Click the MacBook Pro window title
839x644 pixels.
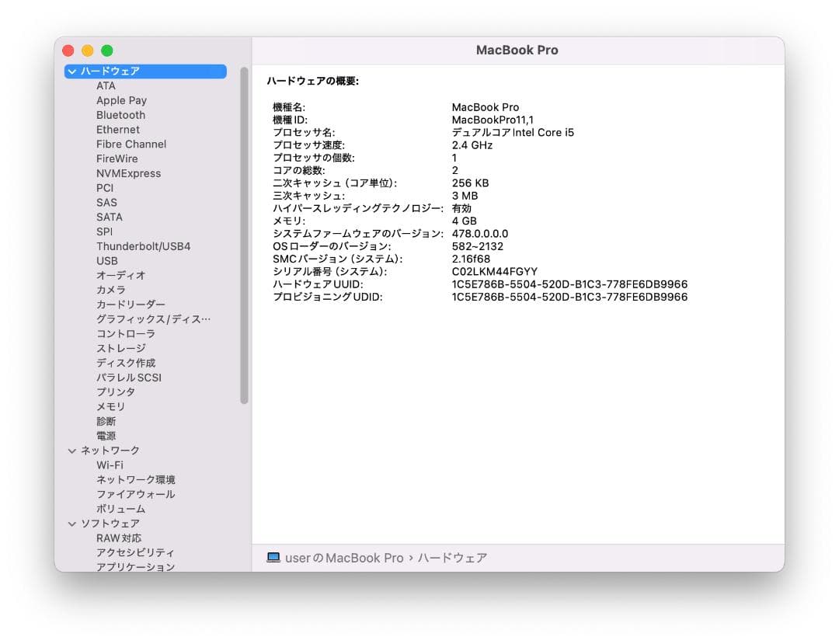click(x=517, y=50)
